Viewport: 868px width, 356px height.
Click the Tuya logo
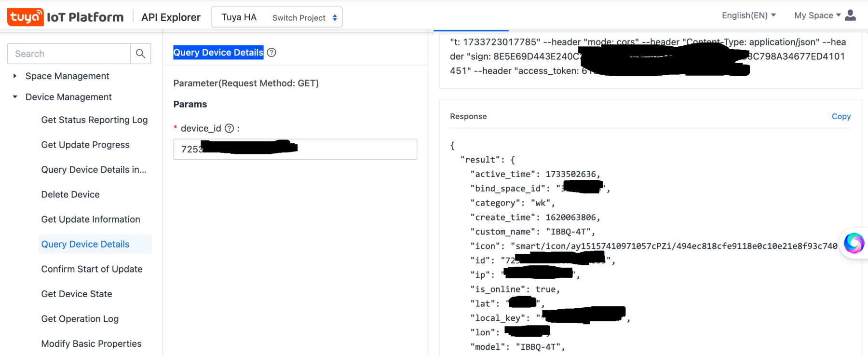coord(25,17)
